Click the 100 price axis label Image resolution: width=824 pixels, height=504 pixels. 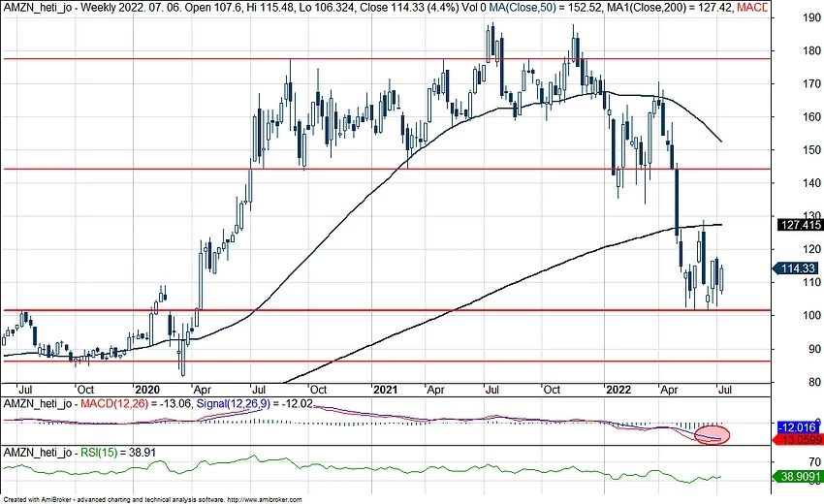coord(812,315)
